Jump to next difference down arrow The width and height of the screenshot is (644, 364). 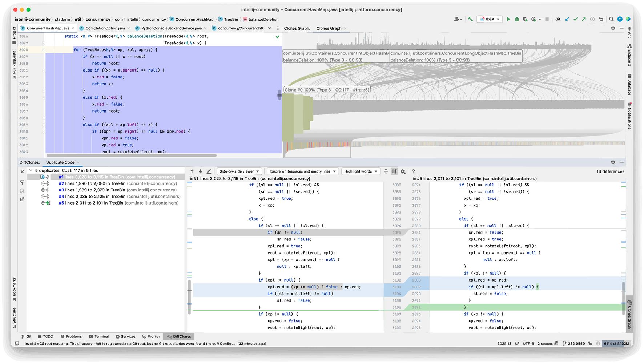(200, 171)
